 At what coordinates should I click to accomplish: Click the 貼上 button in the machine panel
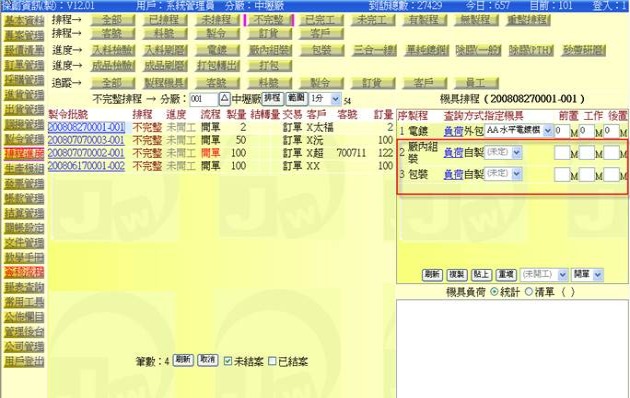481,274
